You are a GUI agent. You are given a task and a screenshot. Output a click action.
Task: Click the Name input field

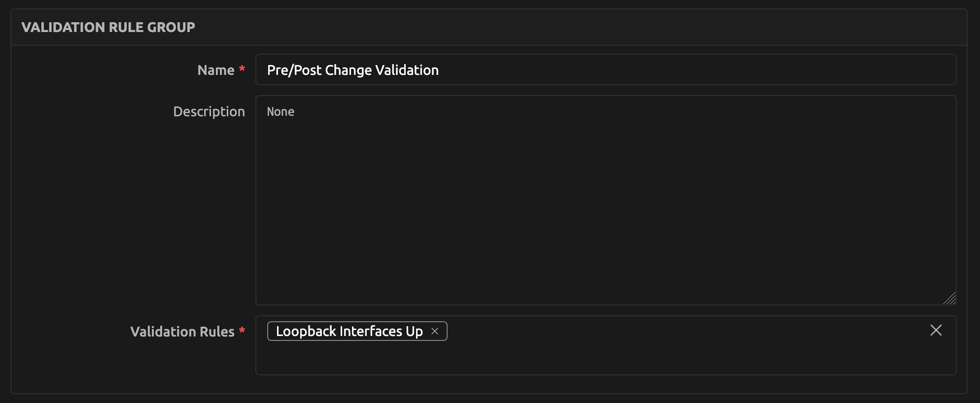(605, 70)
